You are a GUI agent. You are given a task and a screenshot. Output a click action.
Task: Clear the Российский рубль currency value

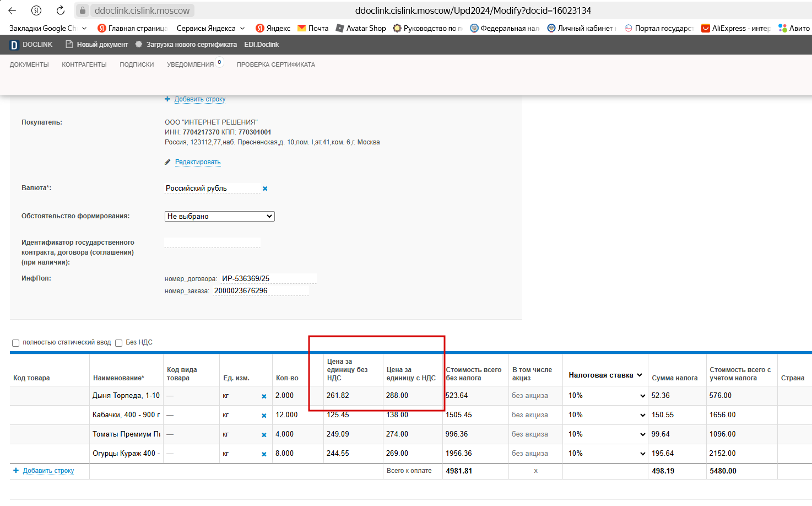[x=265, y=189]
